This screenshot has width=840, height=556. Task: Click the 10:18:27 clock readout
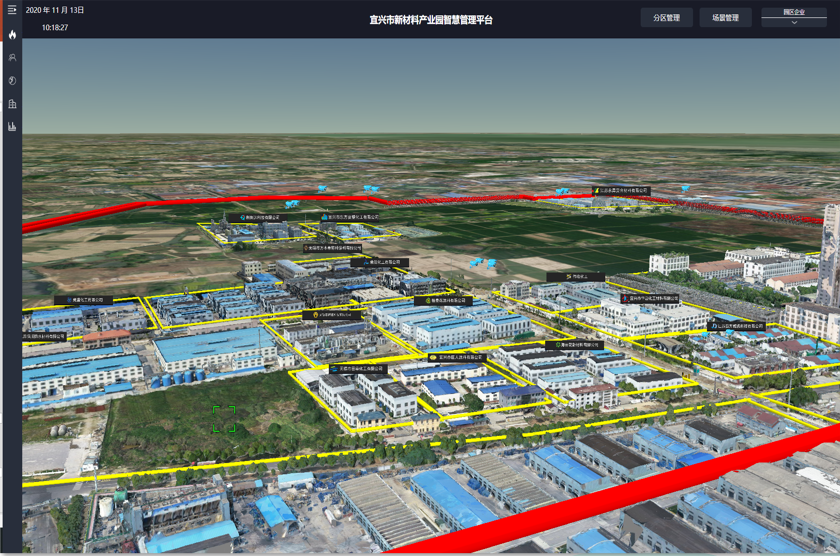pos(55,28)
